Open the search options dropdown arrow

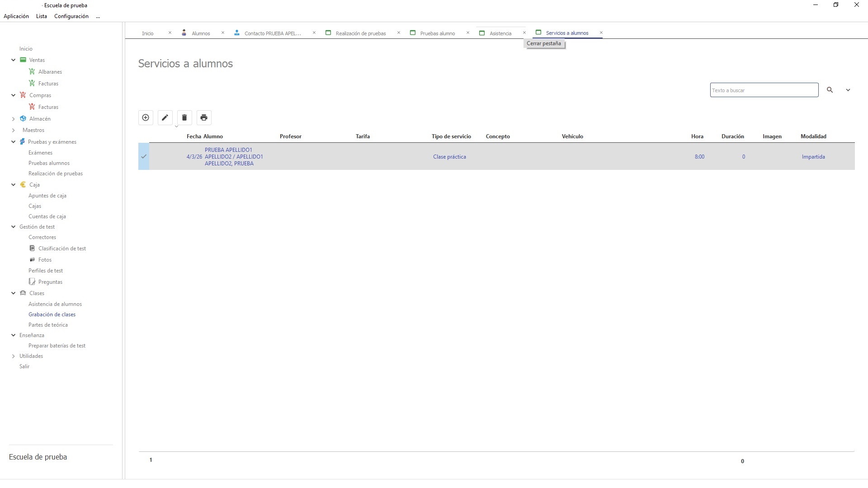pos(848,90)
